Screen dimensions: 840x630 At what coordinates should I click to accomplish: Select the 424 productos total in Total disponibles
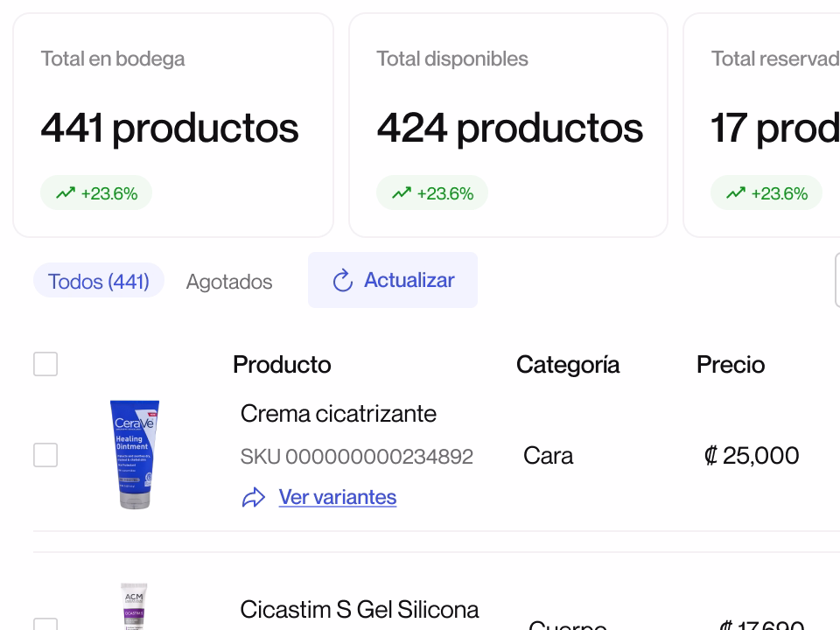click(x=510, y=129)
